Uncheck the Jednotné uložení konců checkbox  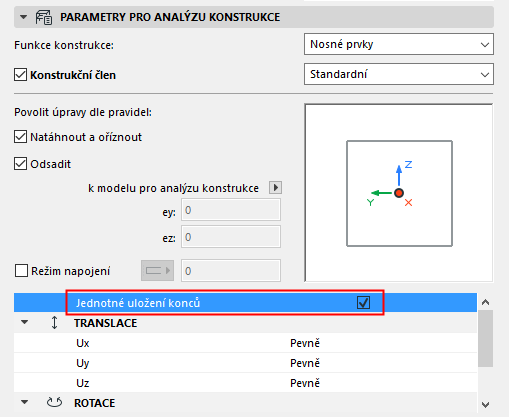[363, 303]
